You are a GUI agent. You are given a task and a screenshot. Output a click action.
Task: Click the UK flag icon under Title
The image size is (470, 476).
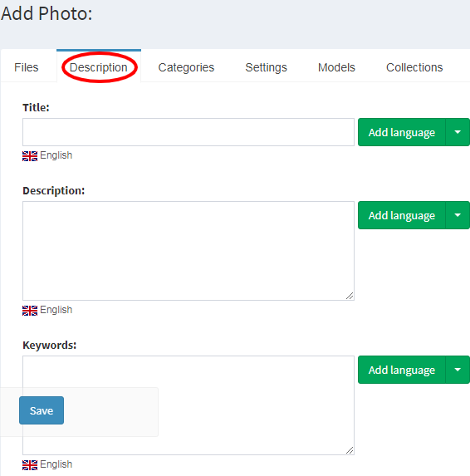[x=30, y=155]
